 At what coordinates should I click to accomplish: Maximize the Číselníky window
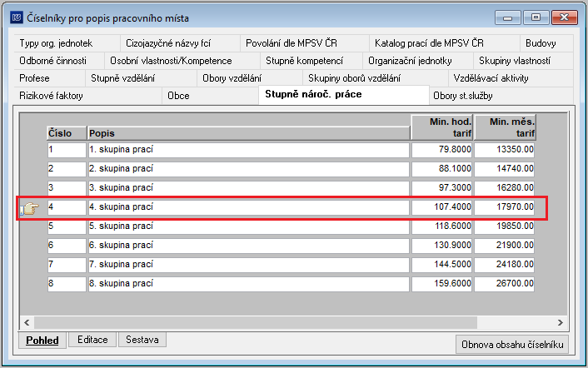coord(536,17)
